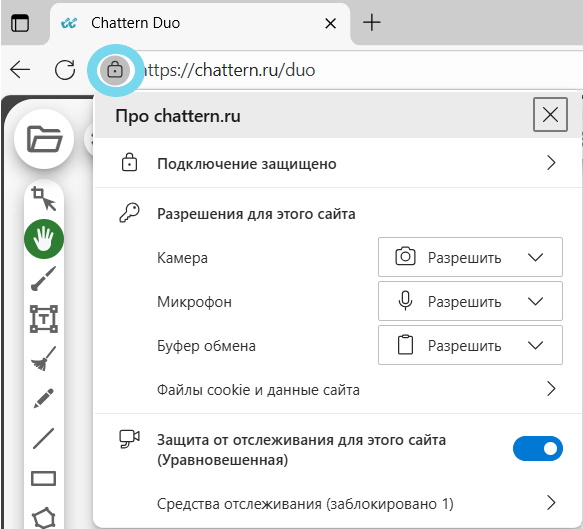
Task: Choose the broom clear tool
Action: (x=44, y=359)
